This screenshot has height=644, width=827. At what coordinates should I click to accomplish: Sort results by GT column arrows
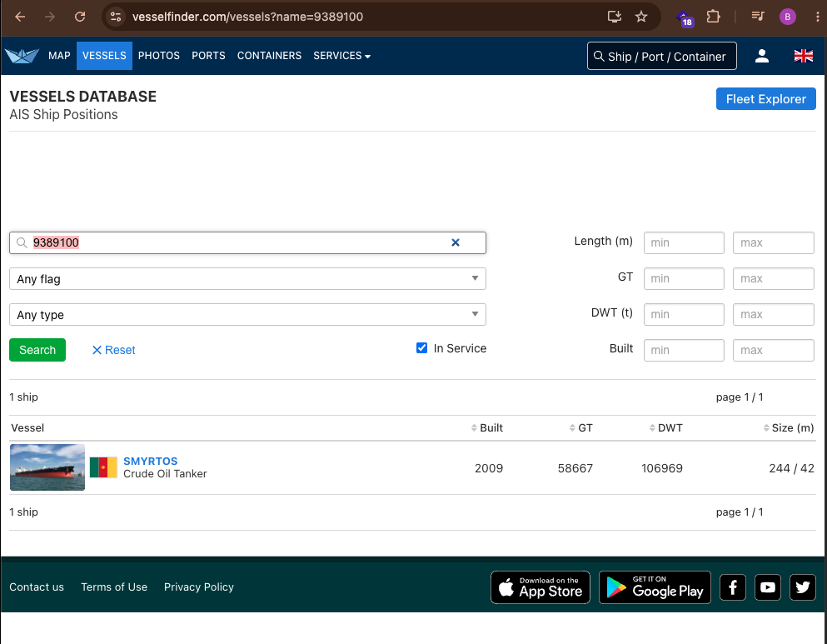pyautogui.click(x=572, y=427)
